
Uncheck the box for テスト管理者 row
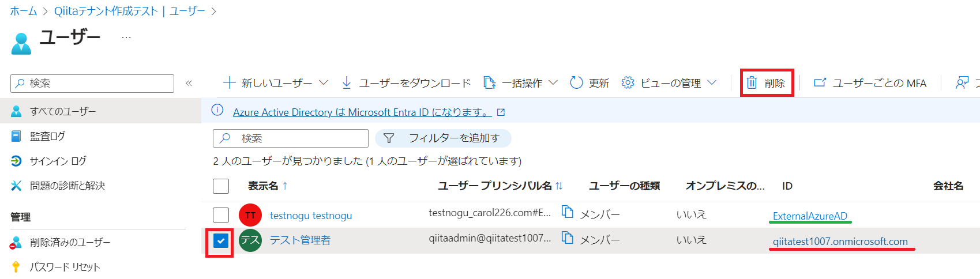[221, 241]
